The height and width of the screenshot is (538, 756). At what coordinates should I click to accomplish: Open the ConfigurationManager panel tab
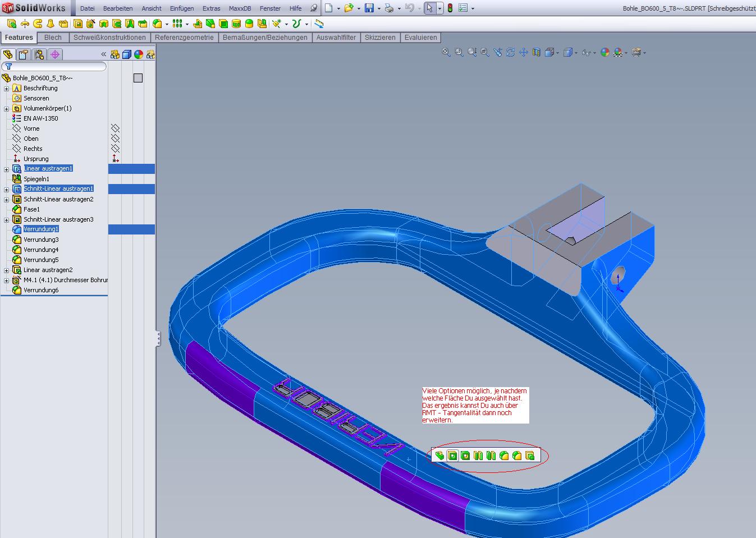point(39,54)
